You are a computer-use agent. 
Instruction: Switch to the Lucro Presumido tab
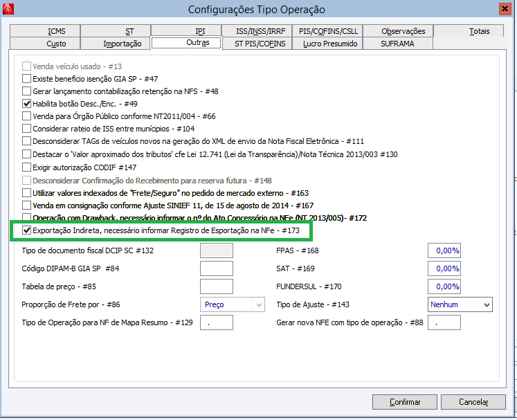[x=327, y=44]
